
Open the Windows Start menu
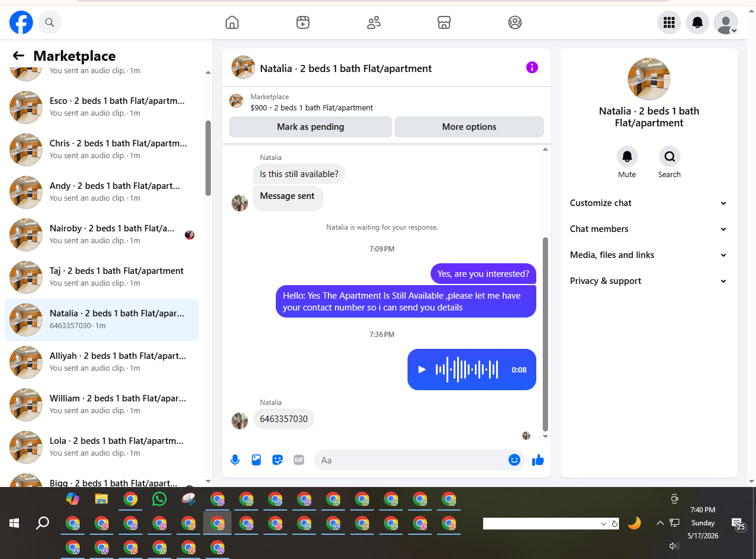14,523
